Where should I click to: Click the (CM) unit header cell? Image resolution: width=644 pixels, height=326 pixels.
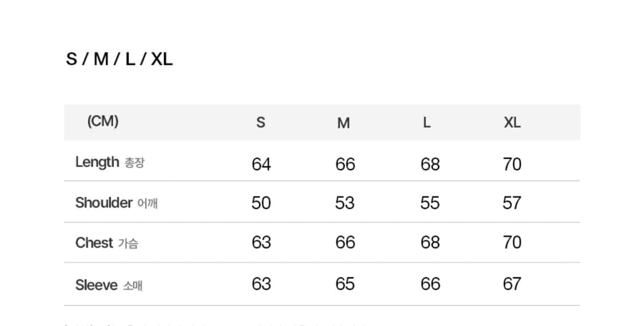102,121
